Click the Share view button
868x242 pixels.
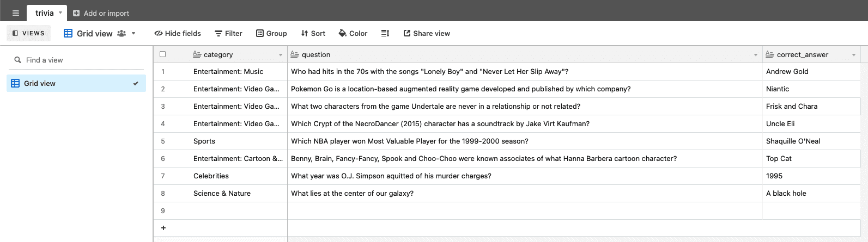[x=427, y=33]
